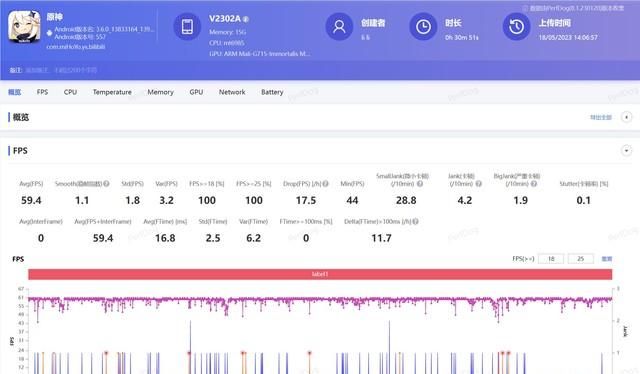Open the Temperature tab
The image size is (640, 374).
point(112,92)
